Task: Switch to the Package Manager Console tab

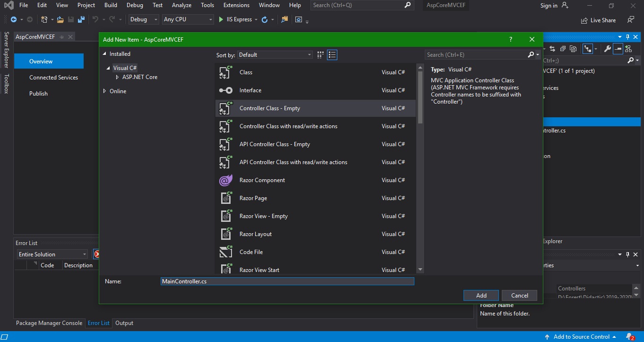Action: click(x=49, y=323)
